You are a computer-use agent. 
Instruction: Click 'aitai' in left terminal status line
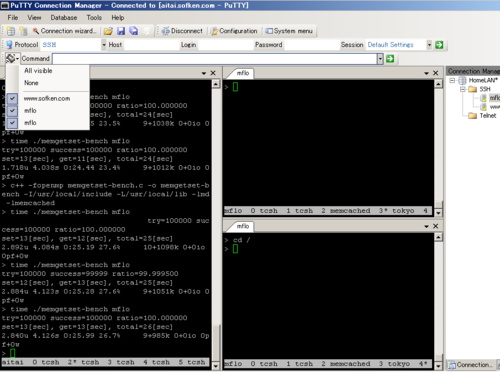[13, 362]
